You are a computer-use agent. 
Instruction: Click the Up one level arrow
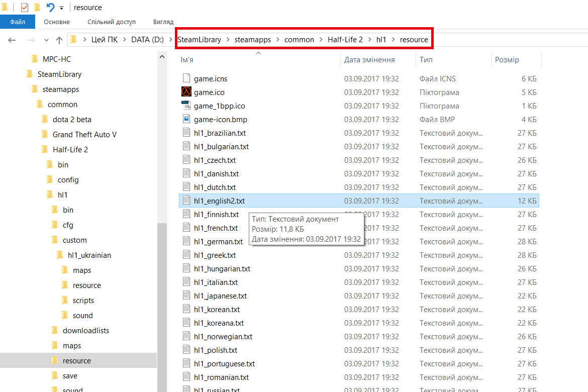coord(59,40)
